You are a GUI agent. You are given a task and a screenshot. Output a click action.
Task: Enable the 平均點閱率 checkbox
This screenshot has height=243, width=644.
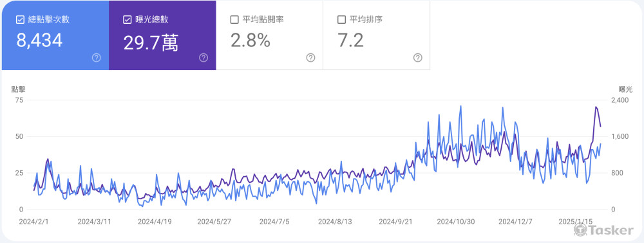(234, 20)
